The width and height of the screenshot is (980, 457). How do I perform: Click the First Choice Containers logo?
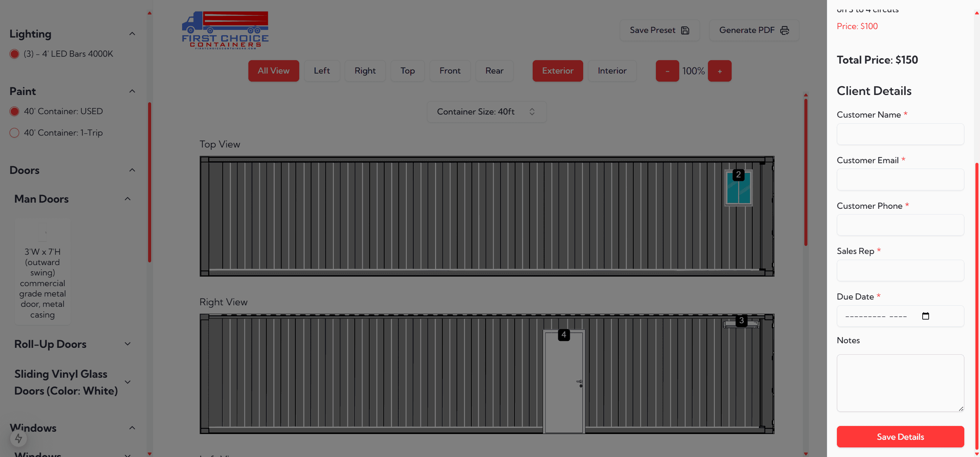click(x=225, y=30)
